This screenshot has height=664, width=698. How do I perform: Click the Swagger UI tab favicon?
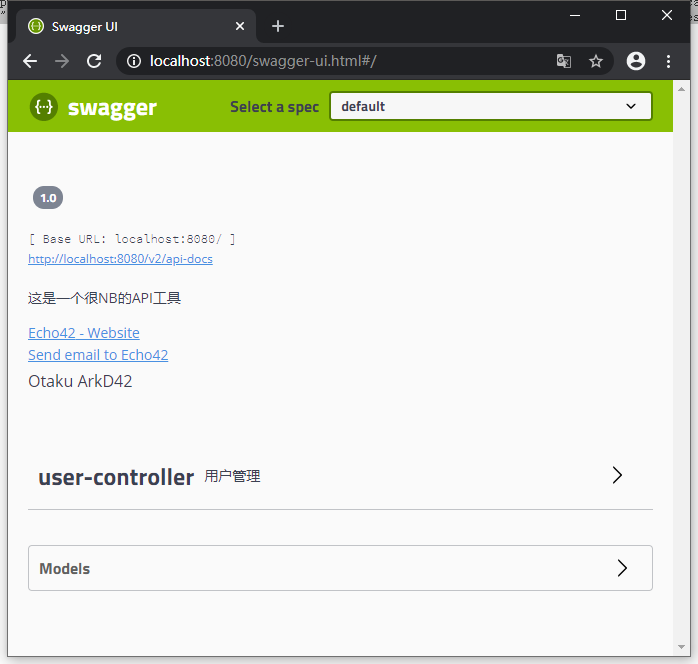pyautogui.click(x=36, y=26)
